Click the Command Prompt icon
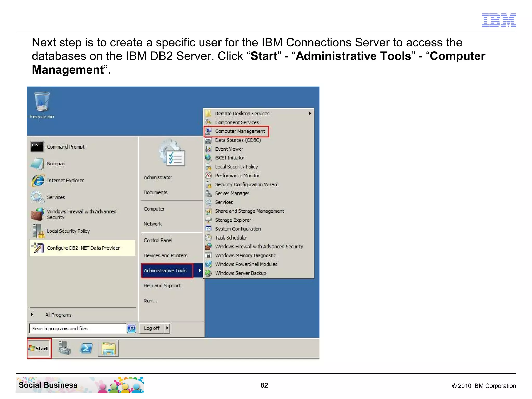 37,147
